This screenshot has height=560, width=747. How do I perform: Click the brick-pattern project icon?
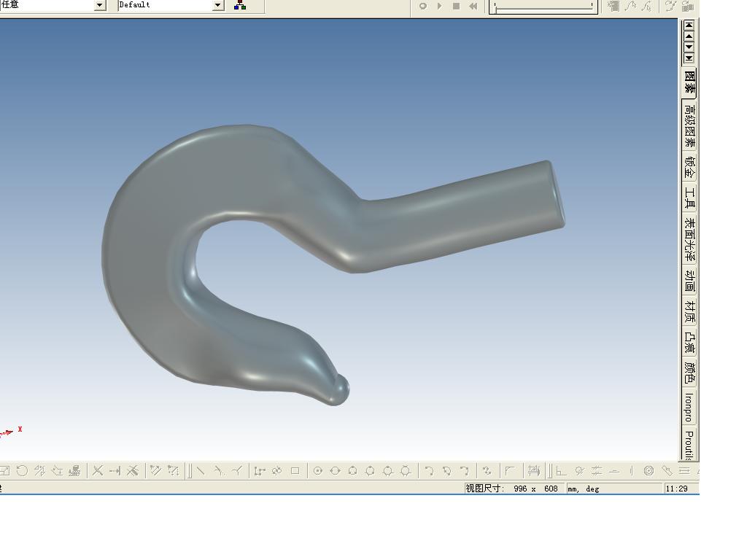tap(75, 471)
